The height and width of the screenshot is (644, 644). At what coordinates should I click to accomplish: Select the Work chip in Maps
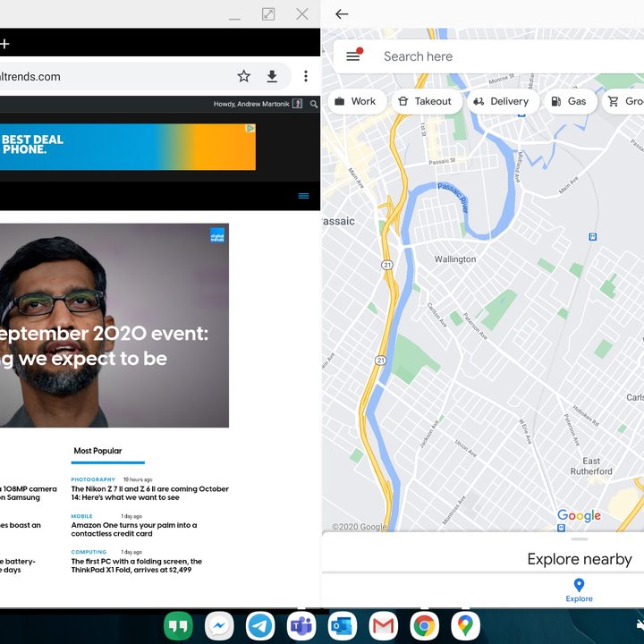[x=357, y=101]
